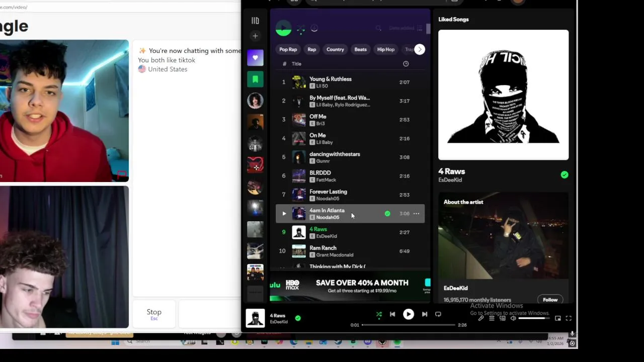Viewport: 644px width, 362px height.
Task: Filter by Country chip
Action: pyautogui.click(x=335, y=49)
